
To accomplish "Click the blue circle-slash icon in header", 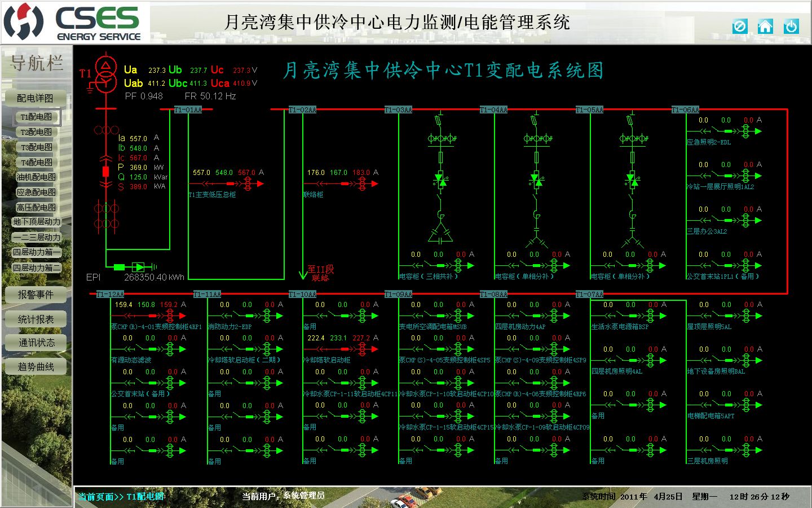I will 739,27.
